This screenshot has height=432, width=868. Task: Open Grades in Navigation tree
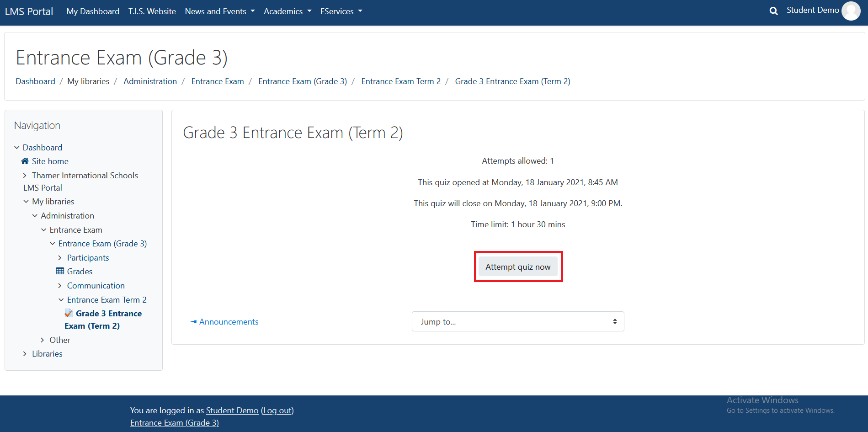[x=80, y=271]
